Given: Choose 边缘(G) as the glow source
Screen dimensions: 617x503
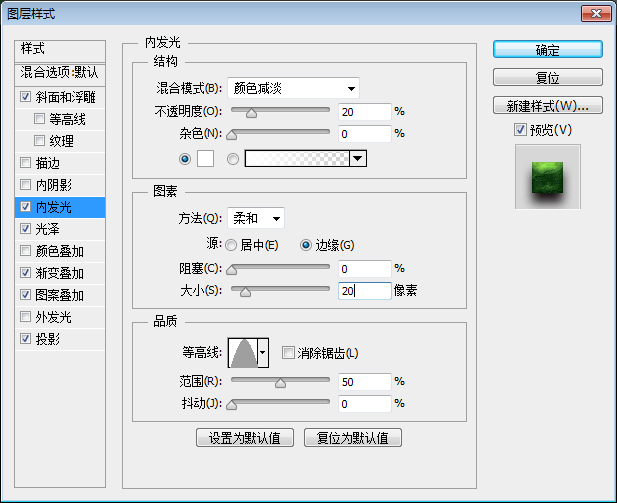Looking at the screenshot, I should [x=306, y=245].
